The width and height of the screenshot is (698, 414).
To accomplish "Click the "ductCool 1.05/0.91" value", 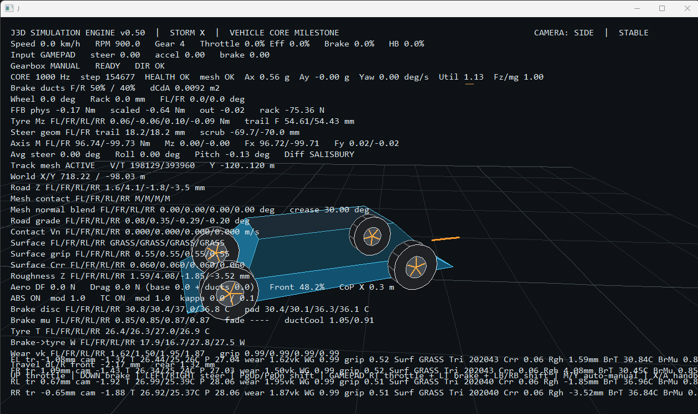I will (329, 321).
